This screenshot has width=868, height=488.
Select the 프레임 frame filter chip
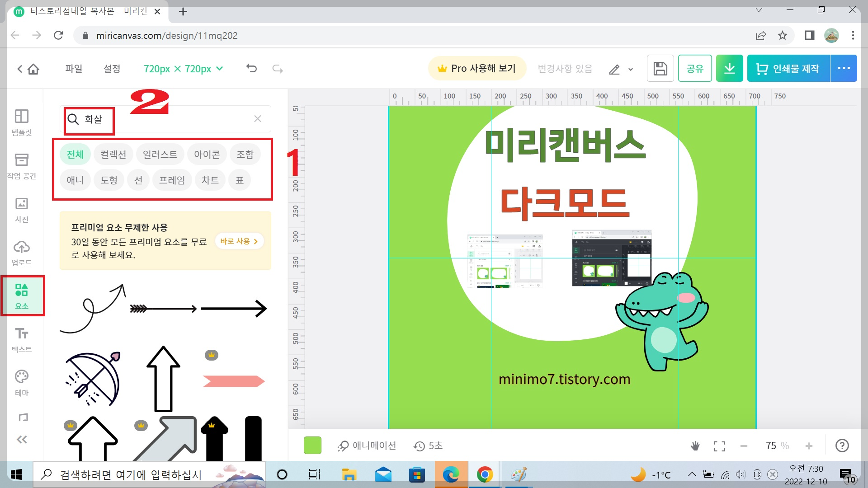click(172, 180)
